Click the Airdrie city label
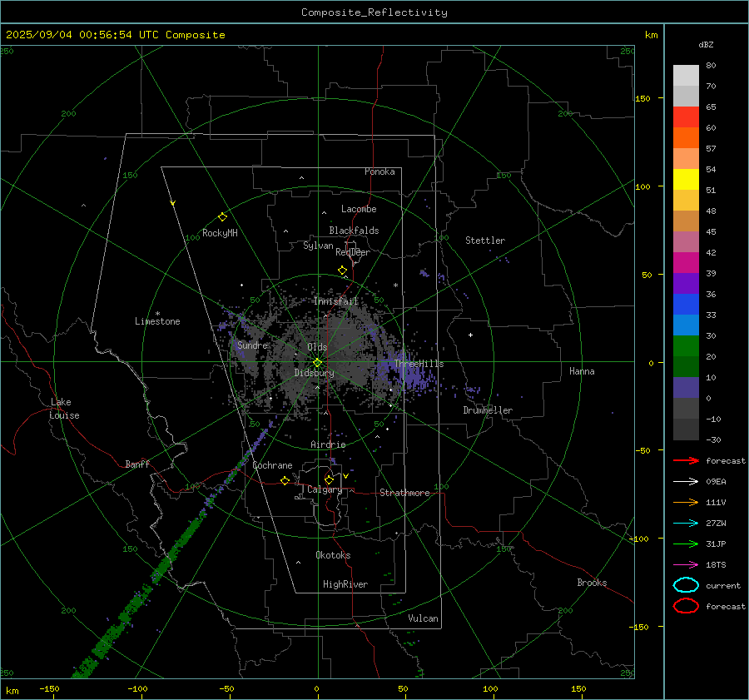The image size is (749, 700). [328, 444]
